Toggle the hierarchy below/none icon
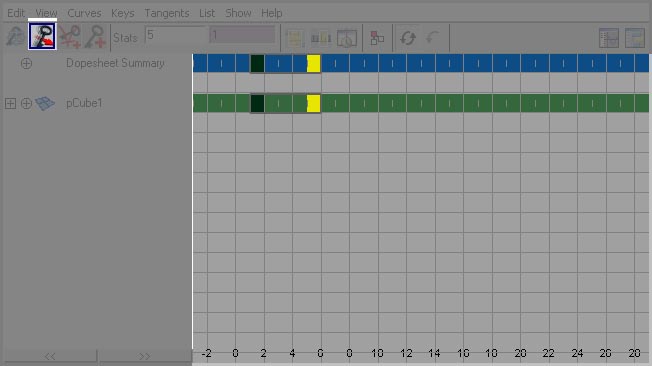 click(x=377, y=38)
